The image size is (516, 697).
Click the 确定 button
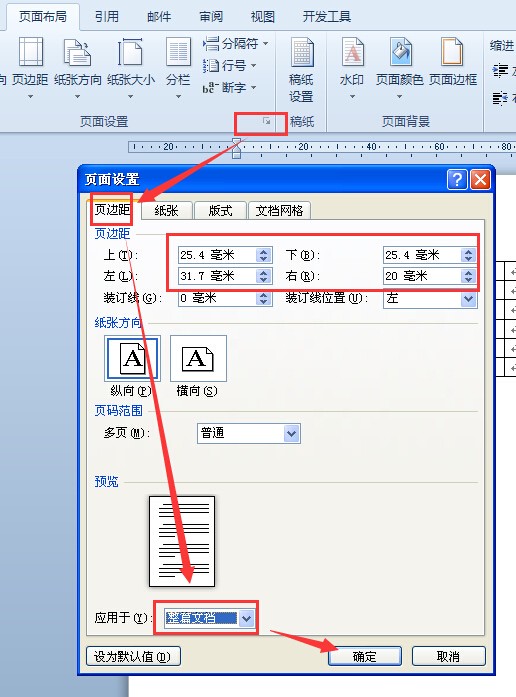point(364,656)
